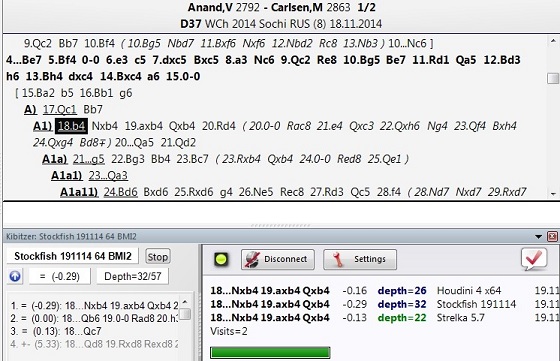The height and width of the screenshot is (361, 560).
Task: Click the notation scrollbar up arrow
Action: (553, 41)
